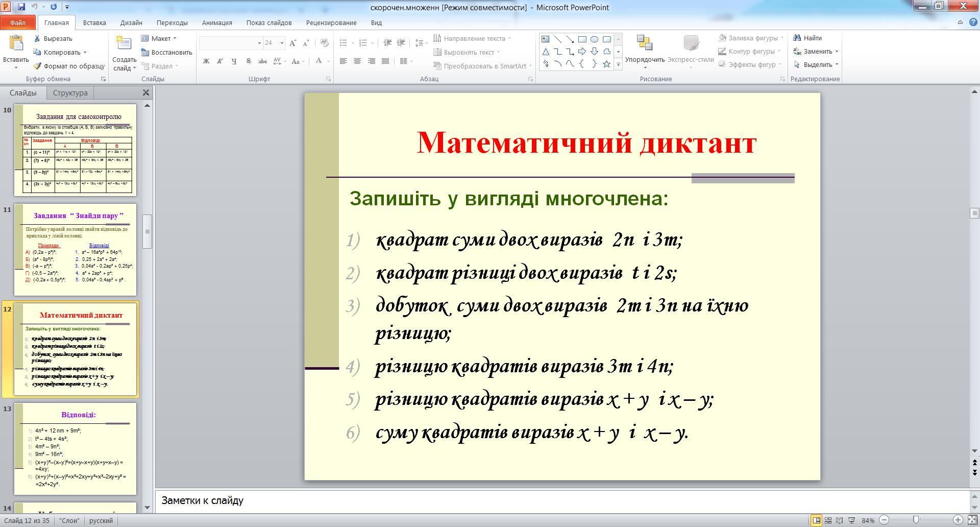This screenshot has width=980, height=527.
Task: Switch to Структура outline tab
Action: click(x=70, y=93)
